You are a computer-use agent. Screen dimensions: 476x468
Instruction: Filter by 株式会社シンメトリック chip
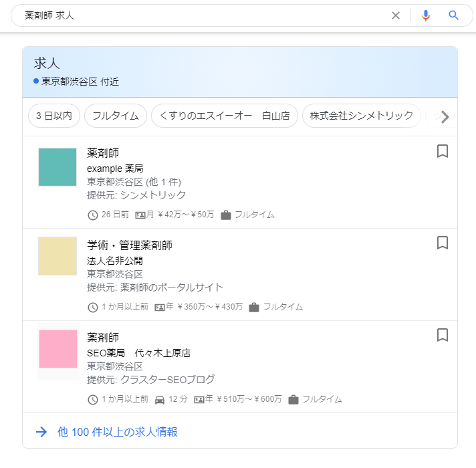click(362, 116)
